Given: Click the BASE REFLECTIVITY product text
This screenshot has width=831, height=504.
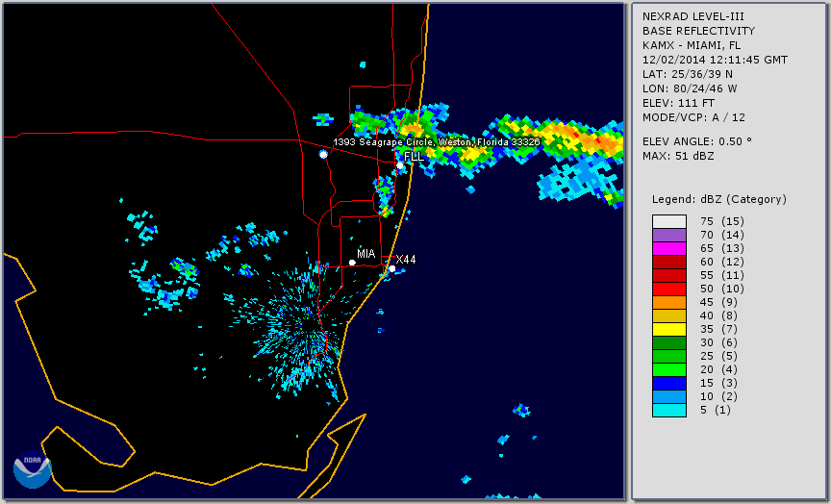Looking at the screenshot, I should (698, 32).
